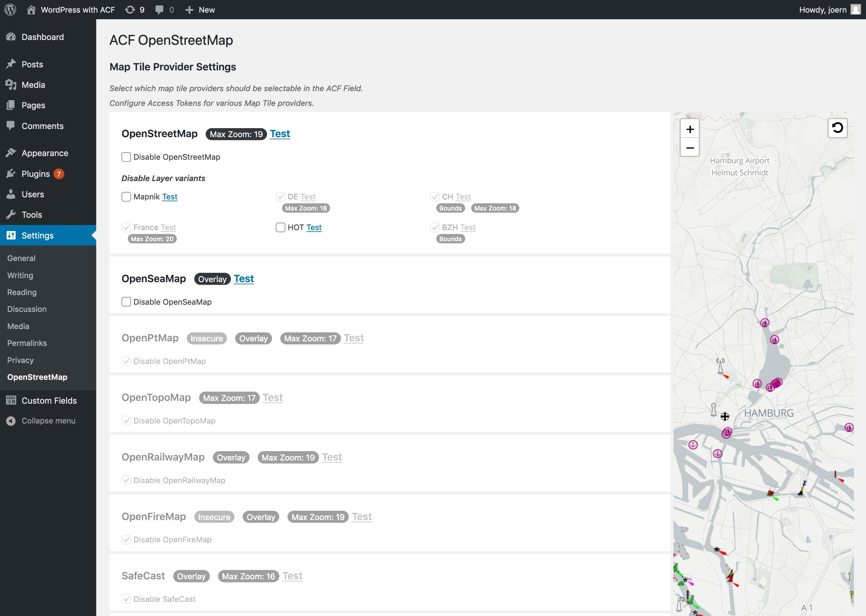
Task: Toggle Disable SafeCast checkbox
Action: [126, 599]
